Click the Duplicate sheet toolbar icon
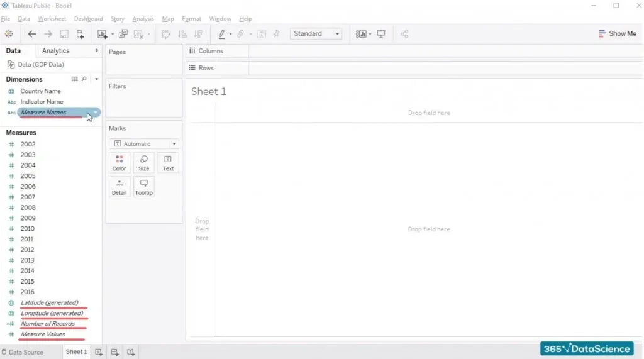Viewport: 644px width, 359px height. click(123, 34)
